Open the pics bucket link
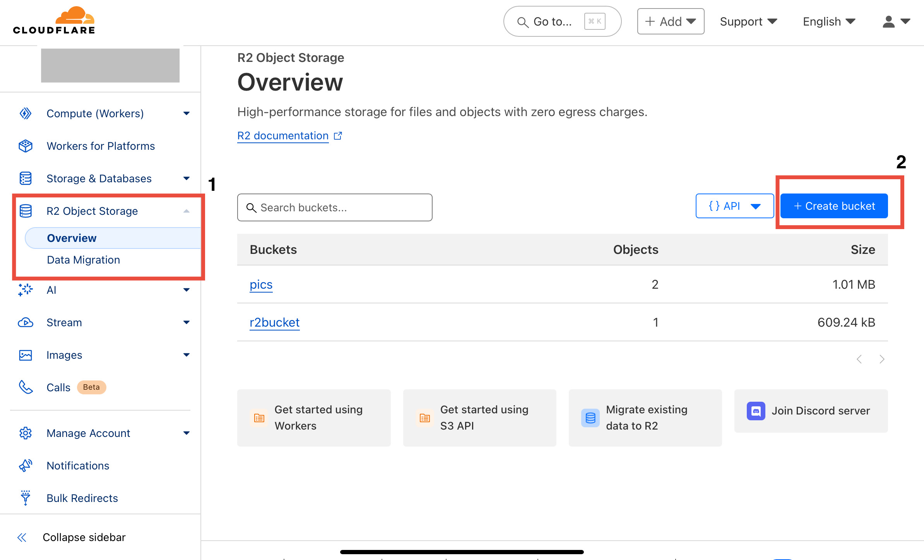924x560 pixels. point(261,284)
